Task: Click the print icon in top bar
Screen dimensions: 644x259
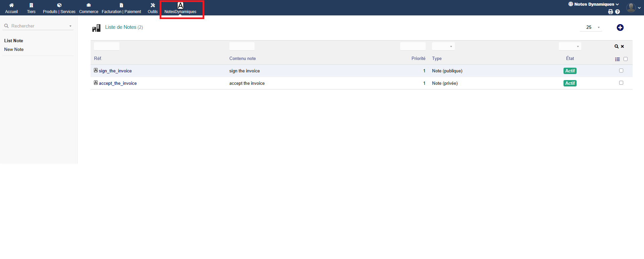Action: point(610,12)
